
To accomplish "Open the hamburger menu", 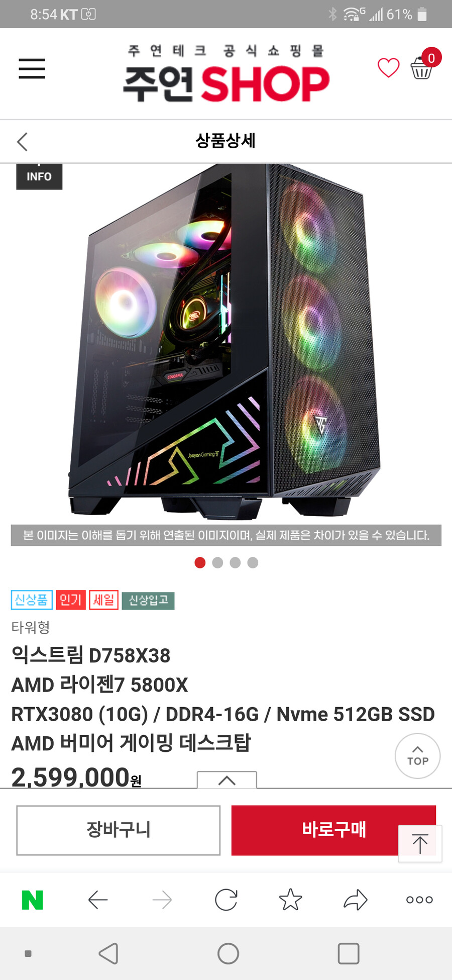I will coord(32,68).
